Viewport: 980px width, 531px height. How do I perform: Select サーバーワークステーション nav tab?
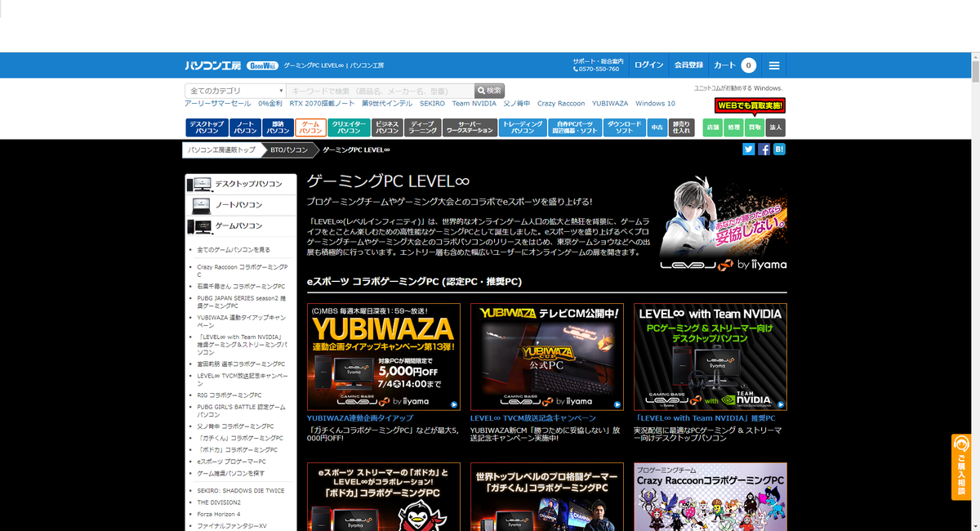pos(470,127)
